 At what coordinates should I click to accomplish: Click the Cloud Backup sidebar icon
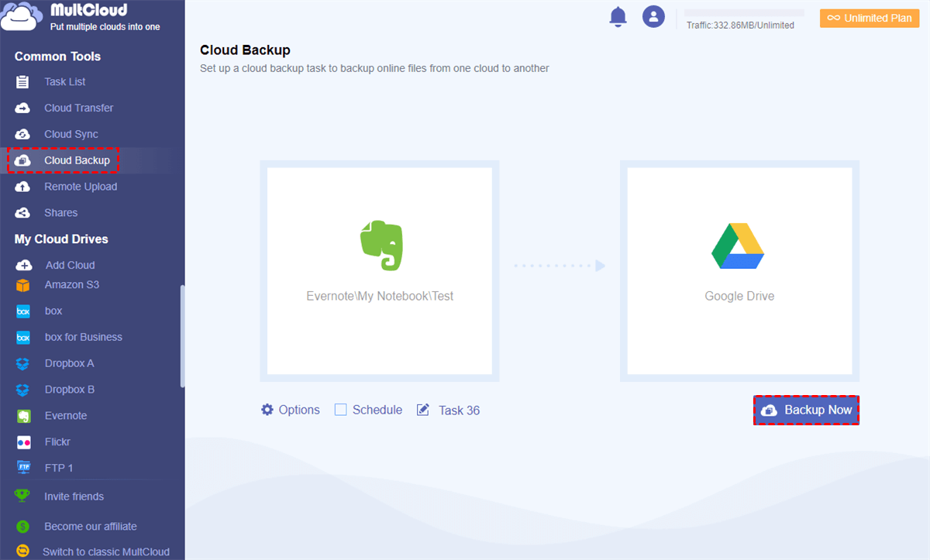coord(22,160)
